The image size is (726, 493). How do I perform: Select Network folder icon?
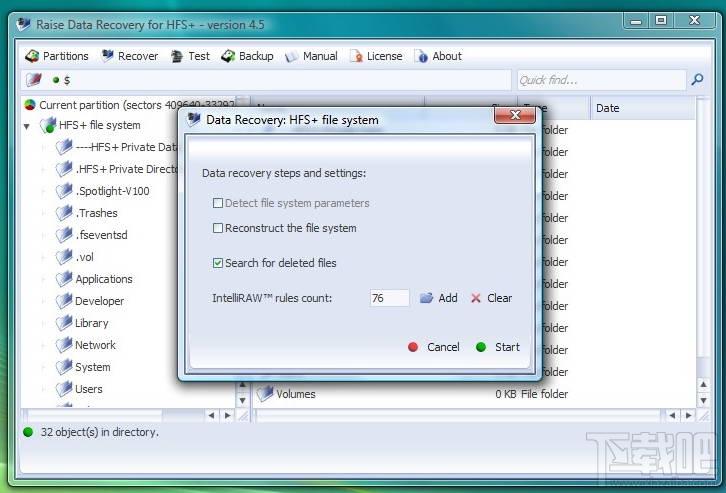pyautogui.click(x=64, y=345)
